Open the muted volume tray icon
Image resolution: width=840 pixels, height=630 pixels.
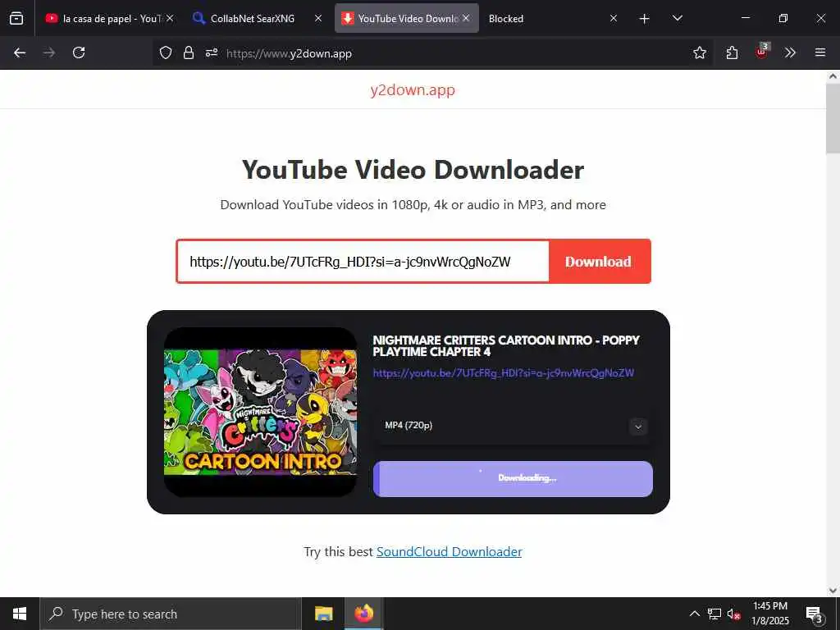tap(733, 614)
